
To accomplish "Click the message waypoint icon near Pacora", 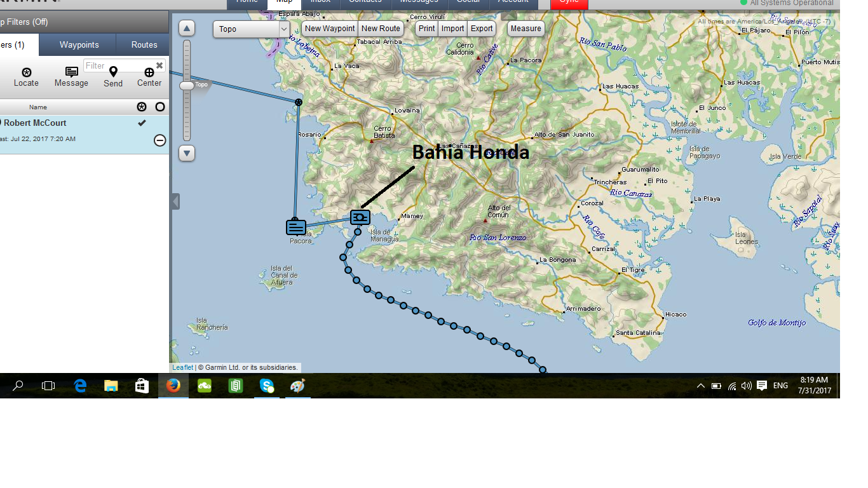I will tap(295, 227).
